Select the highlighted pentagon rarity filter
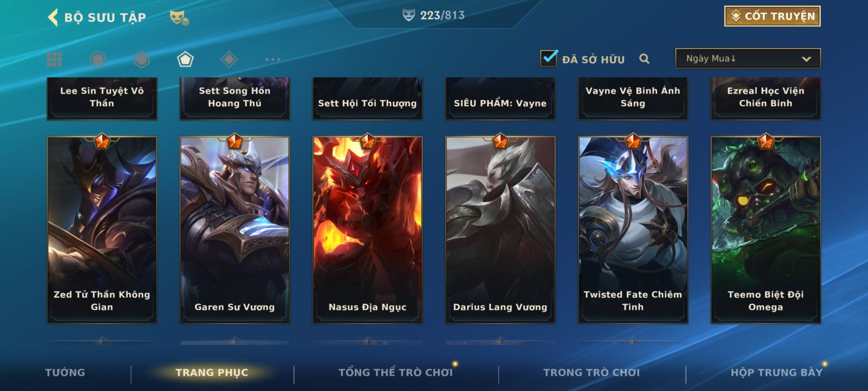This screenshot has height=391, width=868. pyautogui.click(x=185, y=59)
